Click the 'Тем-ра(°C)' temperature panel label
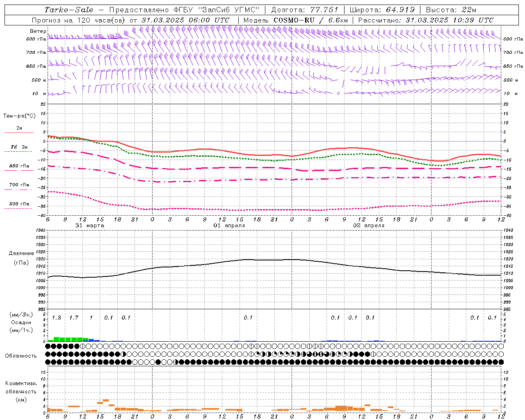The width and height of the screenshot is (525, 420). [19, 116]
